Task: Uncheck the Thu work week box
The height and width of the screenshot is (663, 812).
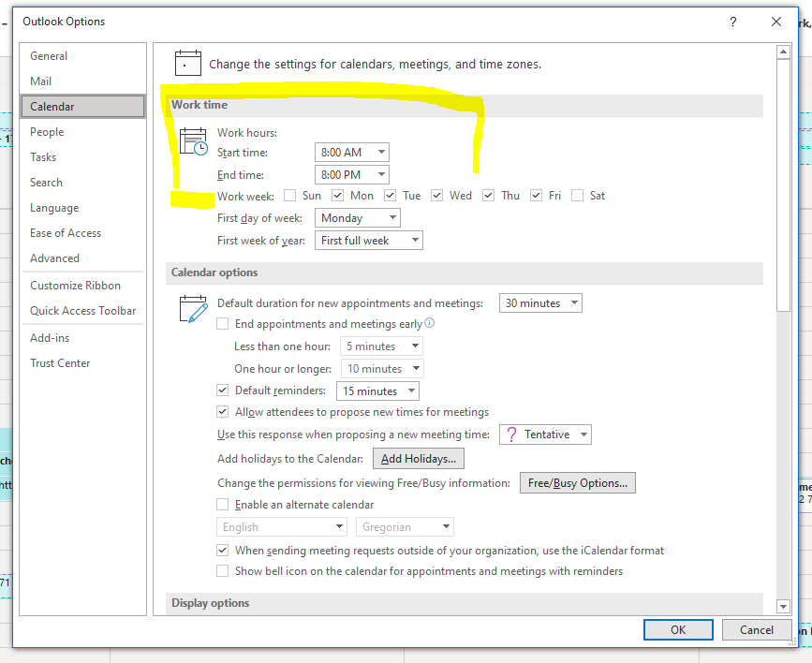Action: pos(488,196)
